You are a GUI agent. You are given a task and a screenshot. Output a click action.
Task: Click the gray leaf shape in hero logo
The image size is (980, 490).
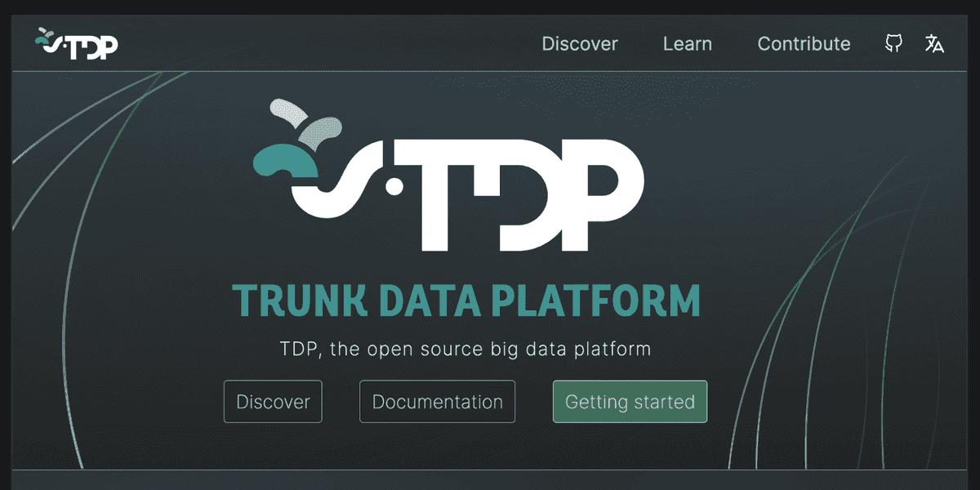321,129
